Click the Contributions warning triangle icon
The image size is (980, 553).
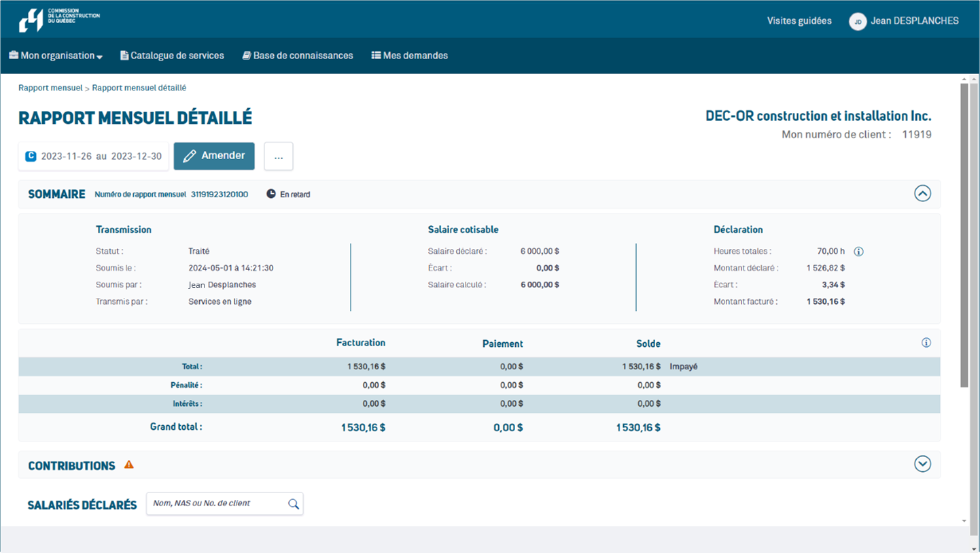129,465
